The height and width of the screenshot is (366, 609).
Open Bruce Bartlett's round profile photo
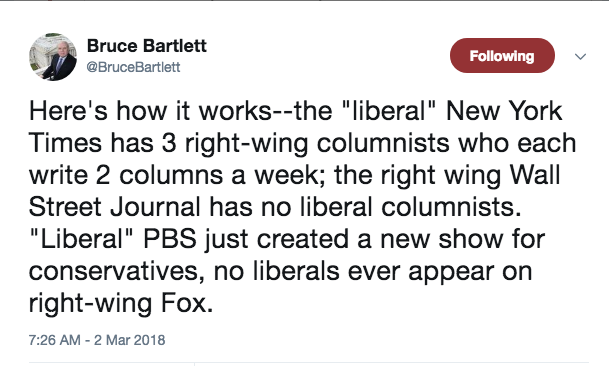point(53,57)
